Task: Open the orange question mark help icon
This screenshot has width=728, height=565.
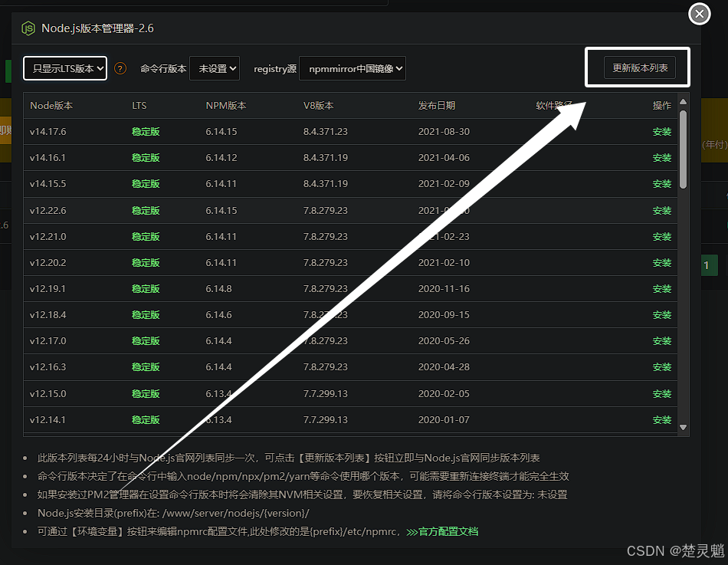Action: (x=120, y=69)
